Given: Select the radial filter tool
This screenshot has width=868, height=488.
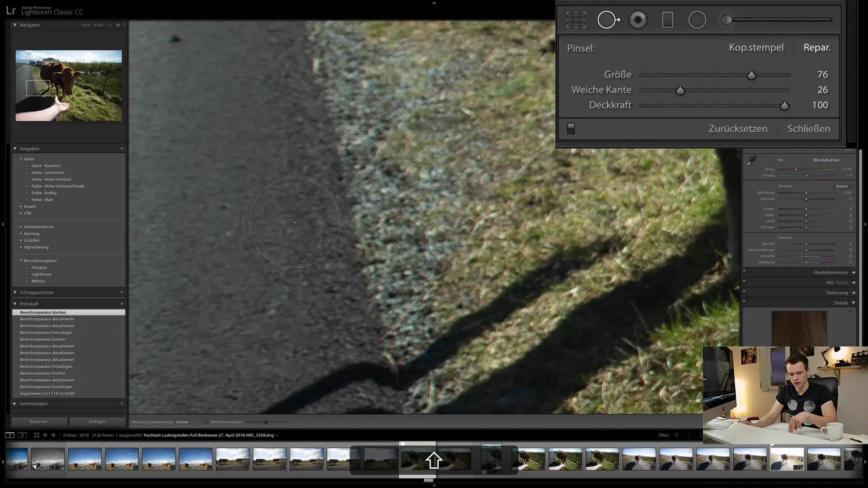Looking at the screenshot, I should (x=697, y=20).
